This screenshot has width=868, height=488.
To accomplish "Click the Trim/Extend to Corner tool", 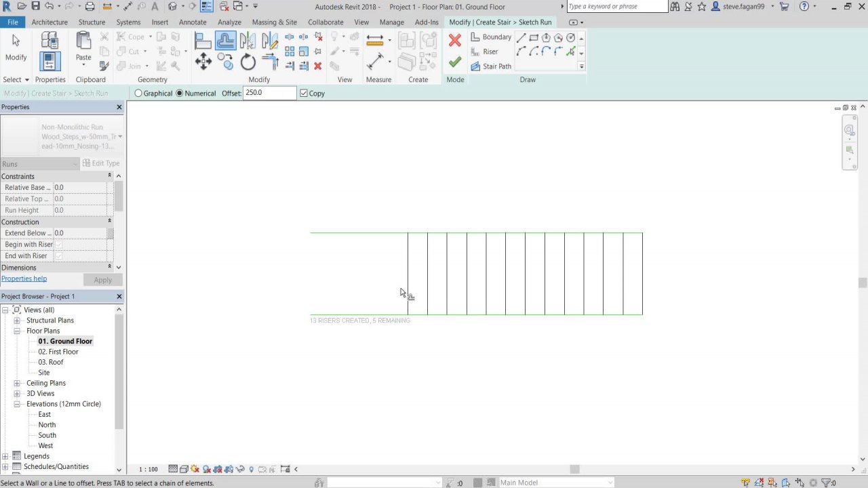I will coord(270,63).
